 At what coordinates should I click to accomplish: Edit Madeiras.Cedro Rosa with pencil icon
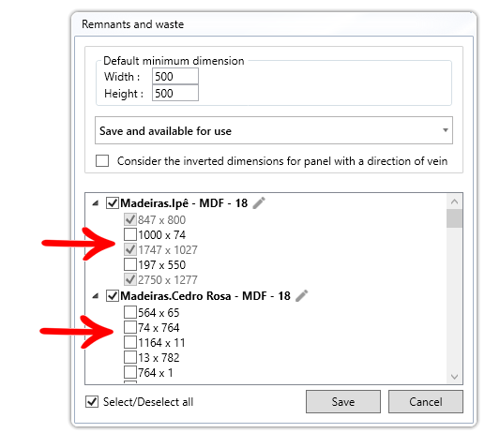(302, 295)
